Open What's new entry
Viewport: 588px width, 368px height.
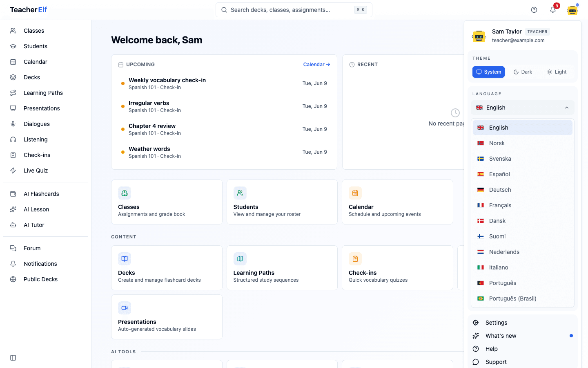coord(523,336)
